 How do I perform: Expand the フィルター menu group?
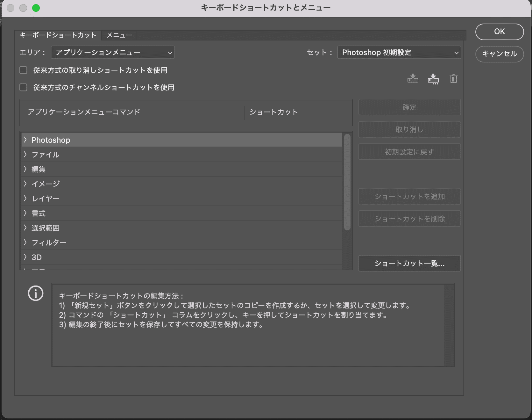coord(25,242)
